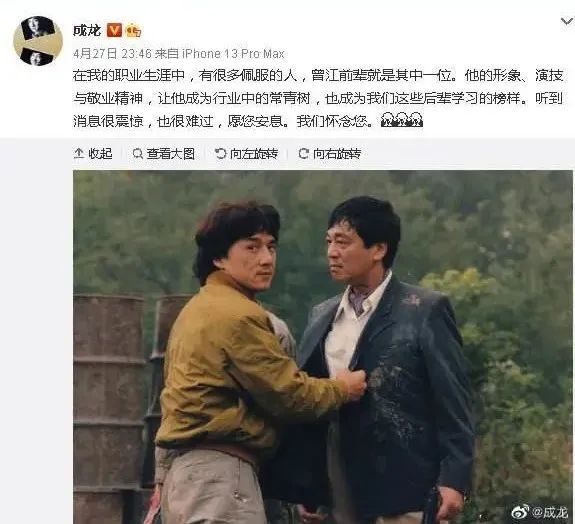
Task: Click the upward arrow collapse icon
Action: (x=79, y=153)
